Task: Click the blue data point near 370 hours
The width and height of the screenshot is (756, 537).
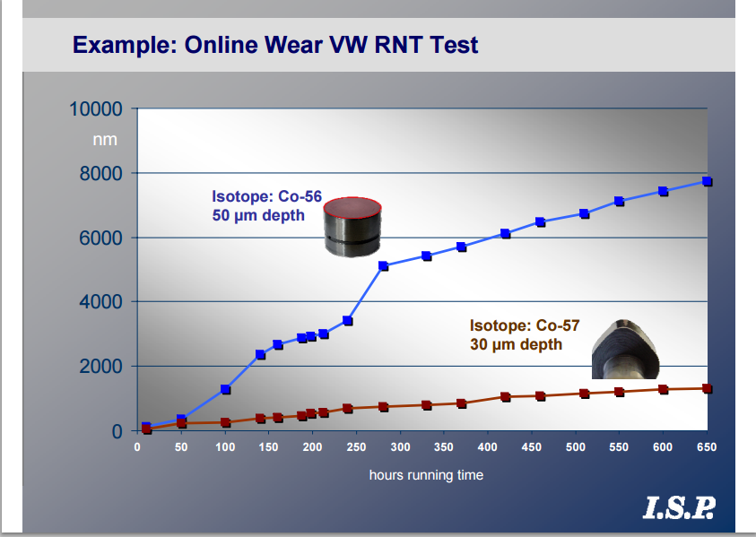Action: coord(462,247)
